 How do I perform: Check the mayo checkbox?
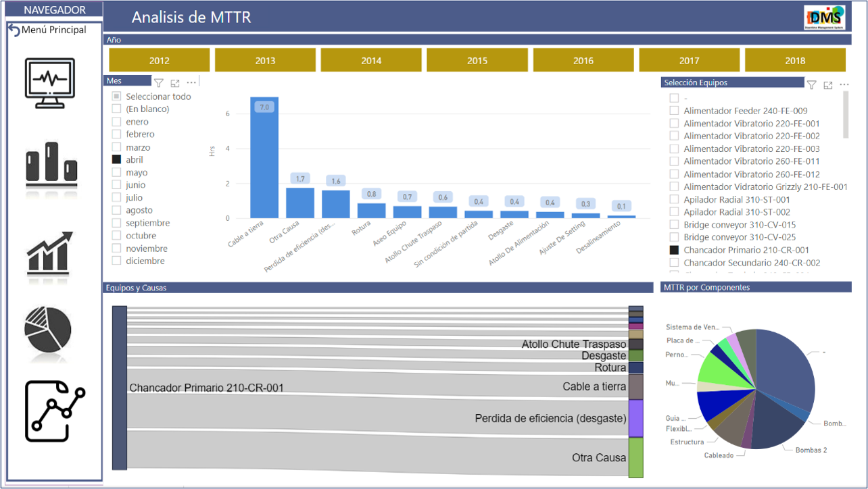(117, 172)
